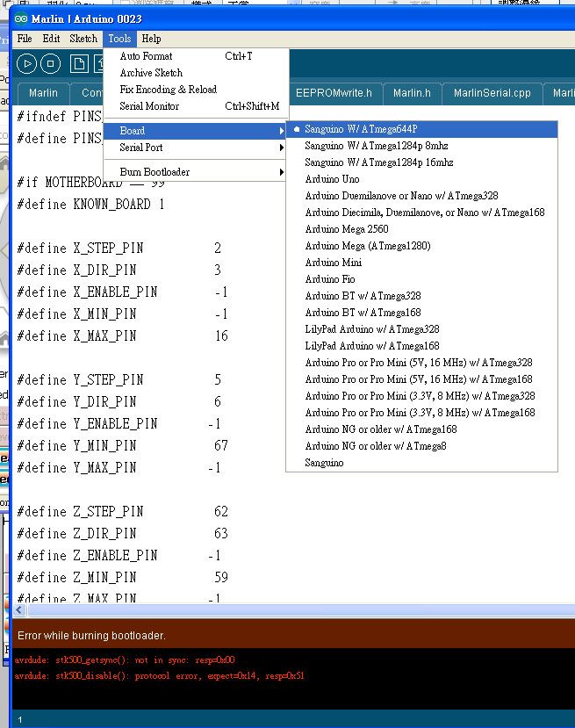Select Arduino BT w/ ATmega328
The width and height of the screenshot is (575, 728).
(x=422, y=296)
